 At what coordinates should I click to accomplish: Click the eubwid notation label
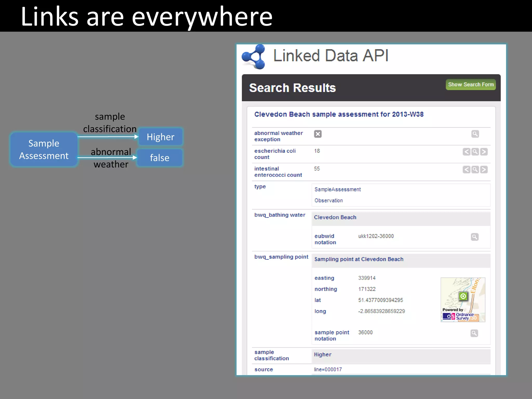coord(325,239)
